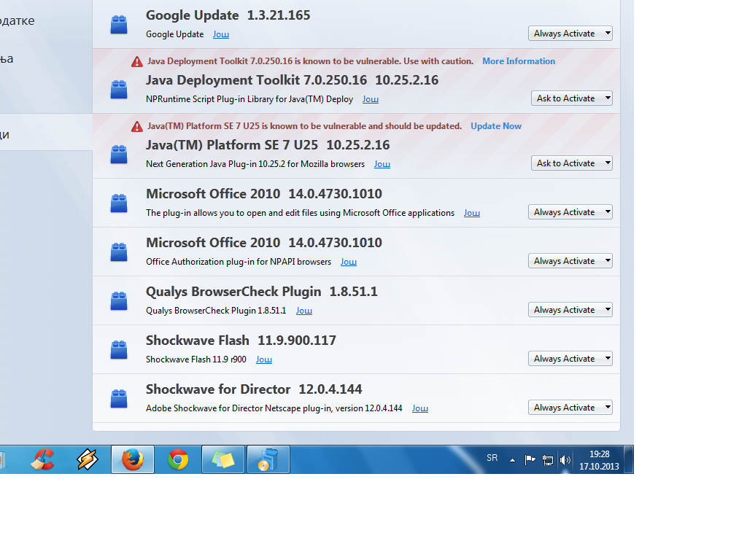Click the icon beside Microsoft Office edit-files plugin
The width and height of the screenshot is (747, 560).
(x=119, y=203)
